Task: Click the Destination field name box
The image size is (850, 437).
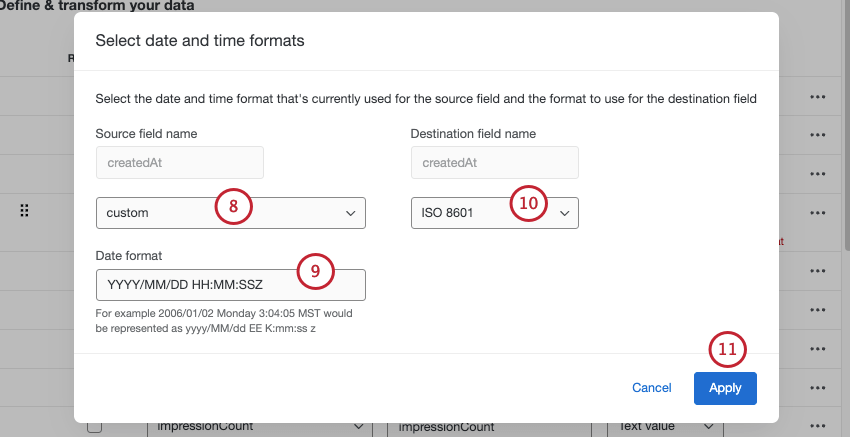Action: point(494,163)
